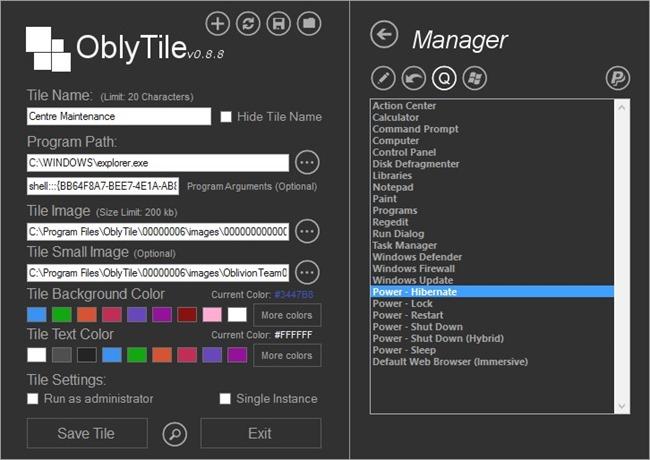Open the folder icon in the top toolbar
This screenshot has width=650, height=460.
[309, 23]
